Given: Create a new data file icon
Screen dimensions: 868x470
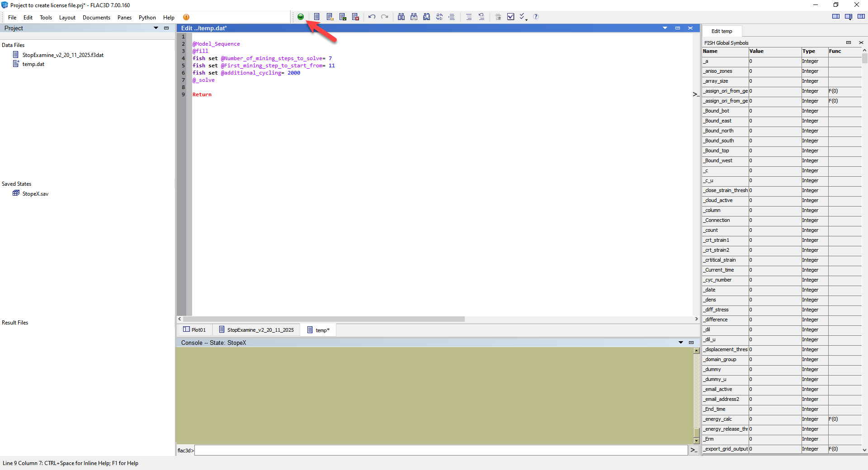Looking at the screenshot, I should (x=316, y=17).
